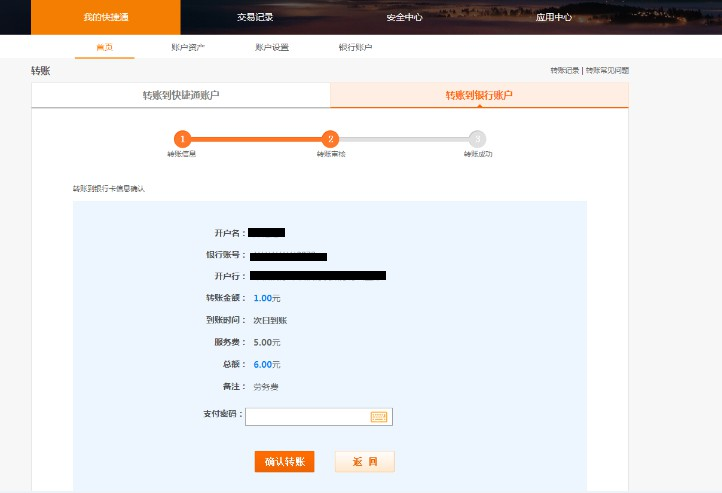
Task: Click the 1.00元 transfer amount value
Action: [x=267, y=298]
